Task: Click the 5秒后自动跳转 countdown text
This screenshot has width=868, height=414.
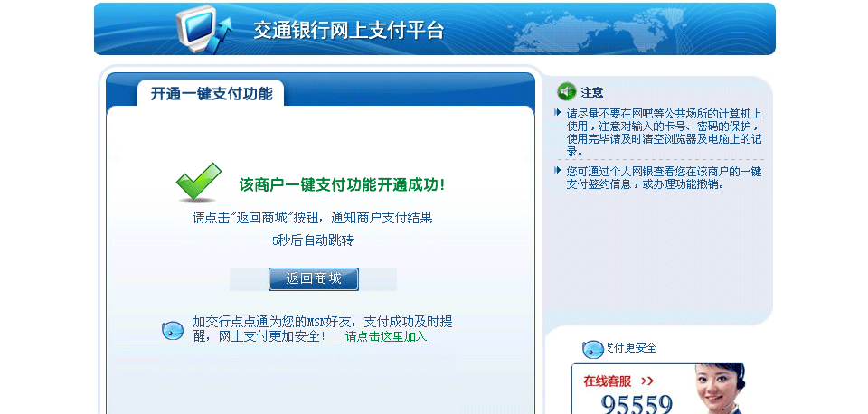Action: (x=313, y=240)
